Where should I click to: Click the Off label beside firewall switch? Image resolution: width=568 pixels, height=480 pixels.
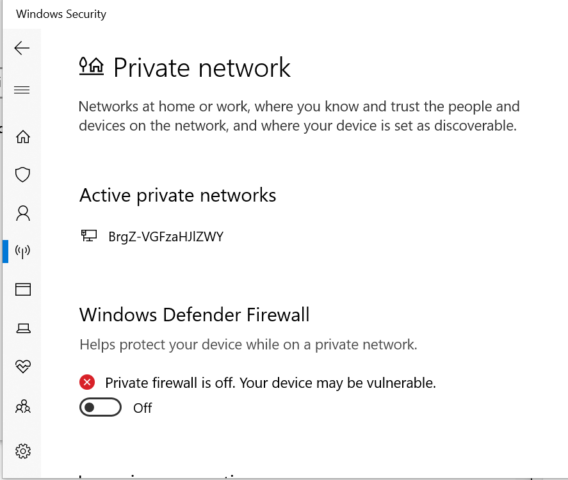click(142, 408)
